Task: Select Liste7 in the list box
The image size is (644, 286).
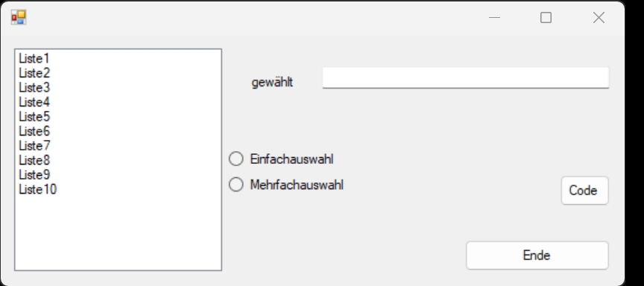Action: [x=119, y=145]
